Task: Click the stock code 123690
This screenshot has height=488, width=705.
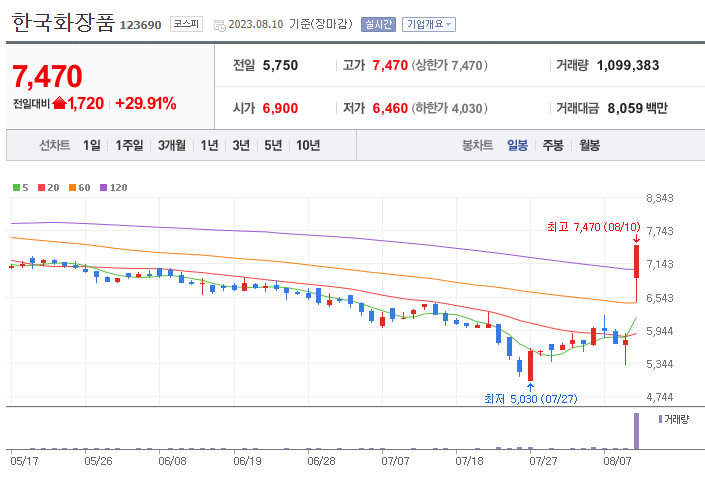Action: tap(140, 25)
